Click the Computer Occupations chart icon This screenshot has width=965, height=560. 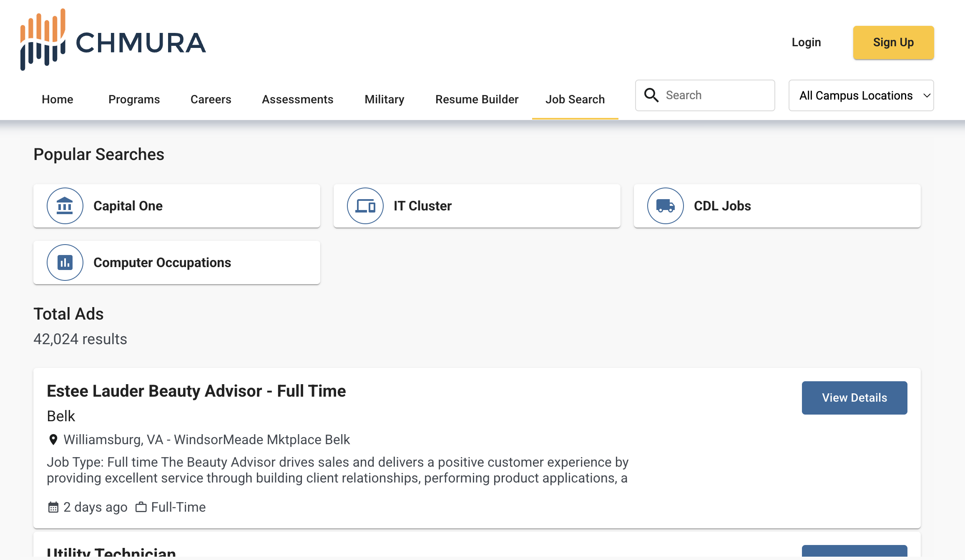tap(65, 262)
